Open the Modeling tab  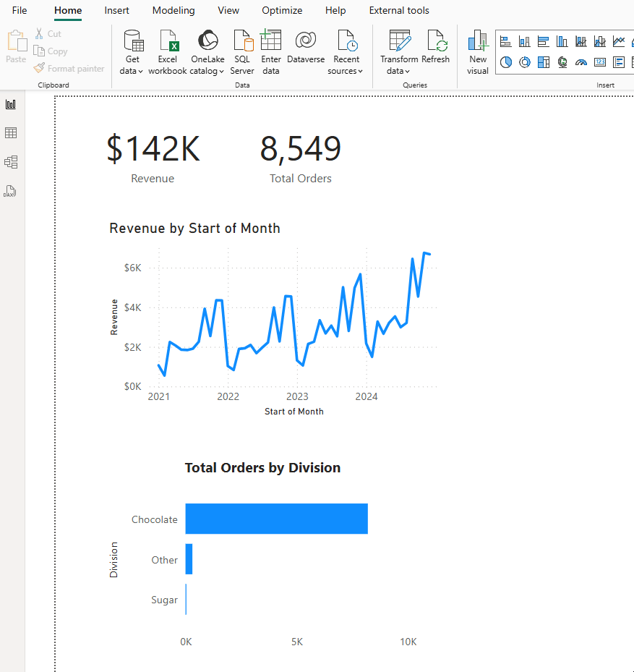(174, 10)
